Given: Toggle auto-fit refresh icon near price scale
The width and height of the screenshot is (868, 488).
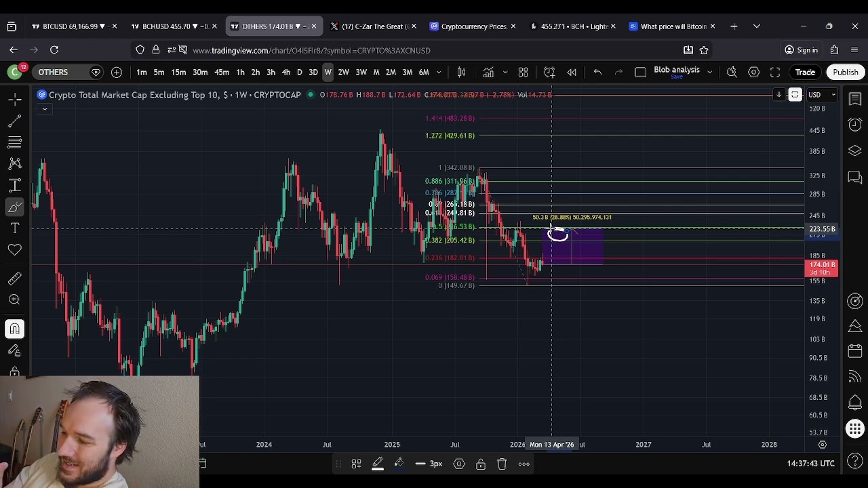Looking at the screenshot, I should pos(795,95).
